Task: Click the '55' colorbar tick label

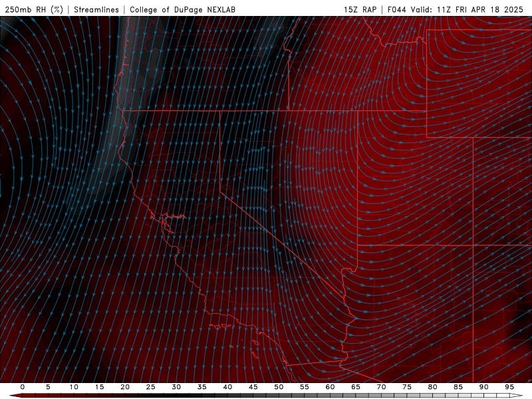Action: (305, 387)
